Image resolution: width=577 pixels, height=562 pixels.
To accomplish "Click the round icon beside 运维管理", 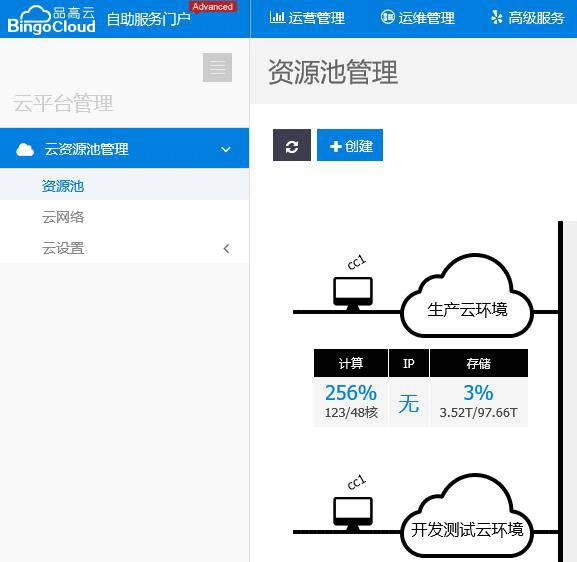I will point(387,17).
